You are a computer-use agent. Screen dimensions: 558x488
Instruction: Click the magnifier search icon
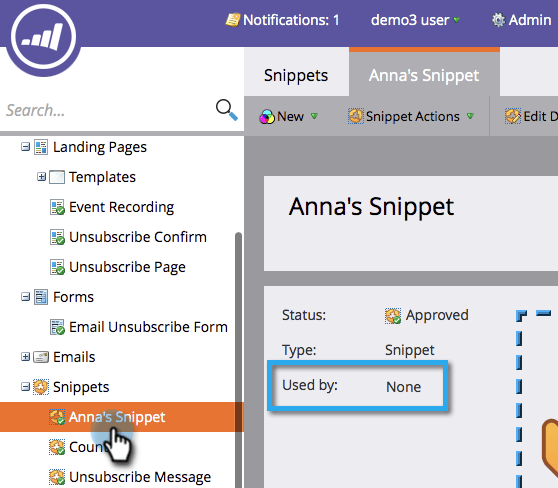(x=227, y=110)
